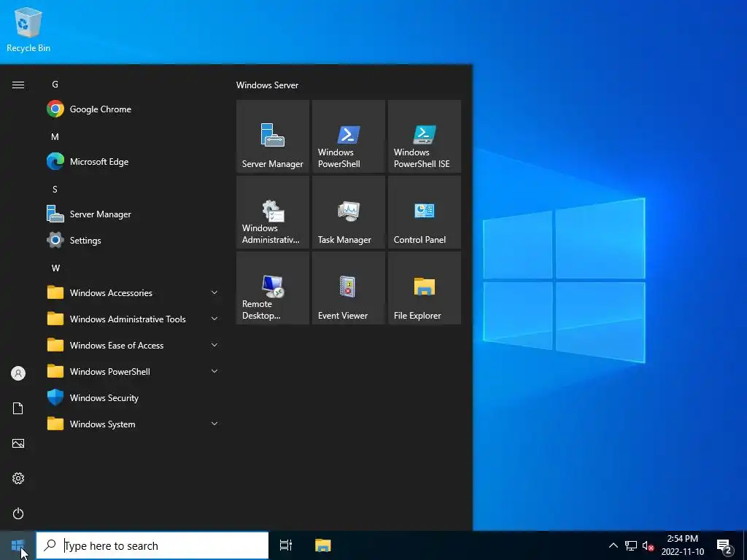Image resolution: width=747 pixels, height=560 pixels.
Task: Open Settings gear in Start sidebar
Action: pos(18,478)
